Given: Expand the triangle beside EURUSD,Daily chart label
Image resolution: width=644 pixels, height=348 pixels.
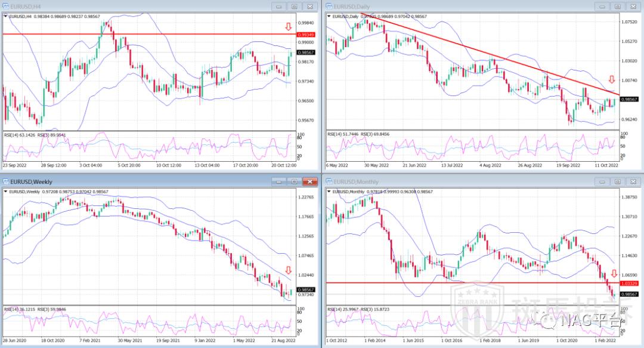Looking at the screenshot, I should (x=329, y=16).
